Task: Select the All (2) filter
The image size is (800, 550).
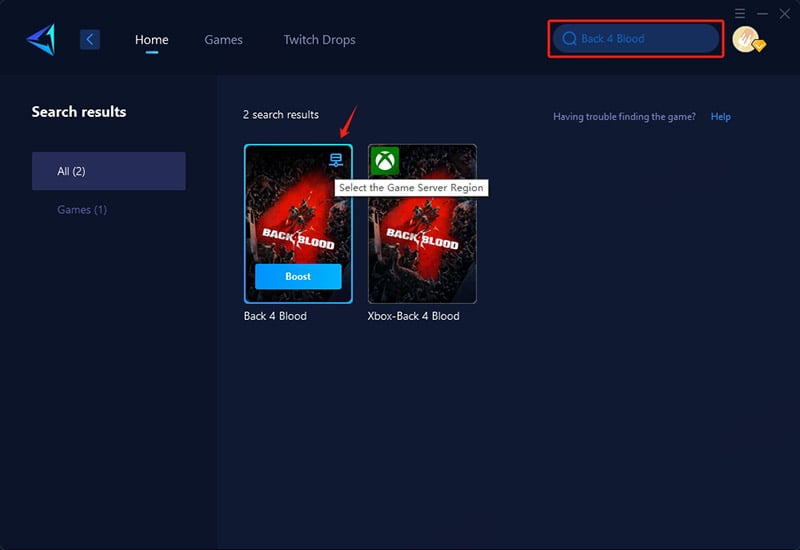Action: pos(109,171)
